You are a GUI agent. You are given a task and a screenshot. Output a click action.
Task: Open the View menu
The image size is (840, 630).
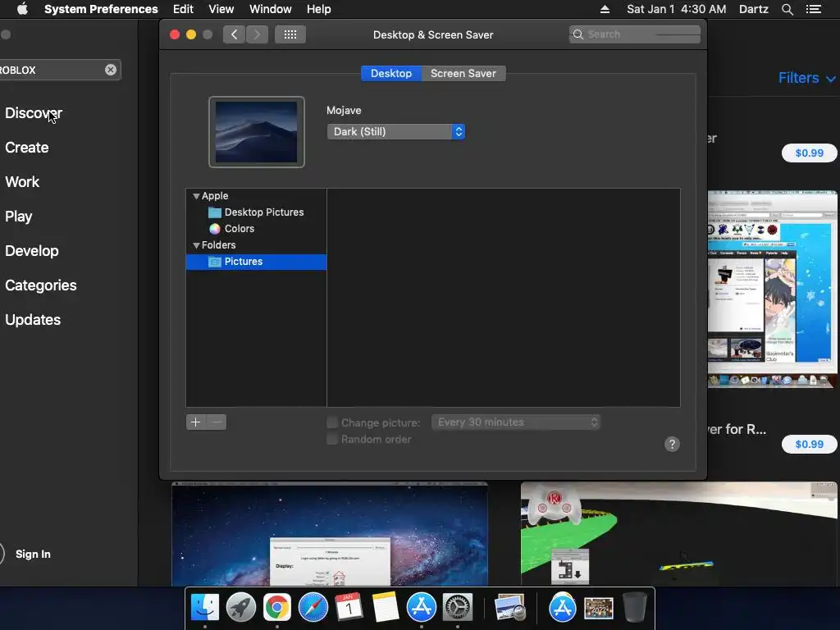coord(221,9)
